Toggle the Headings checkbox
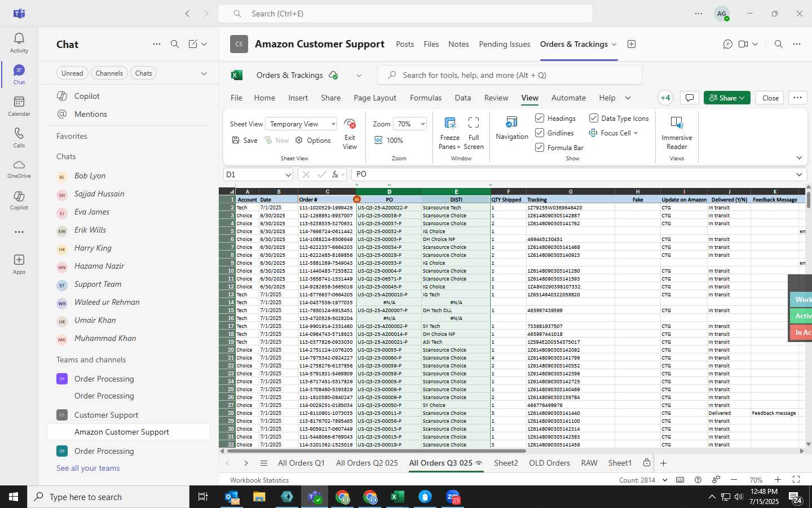The height and width of the screenshot is (508, 812). tap(540, 118)
